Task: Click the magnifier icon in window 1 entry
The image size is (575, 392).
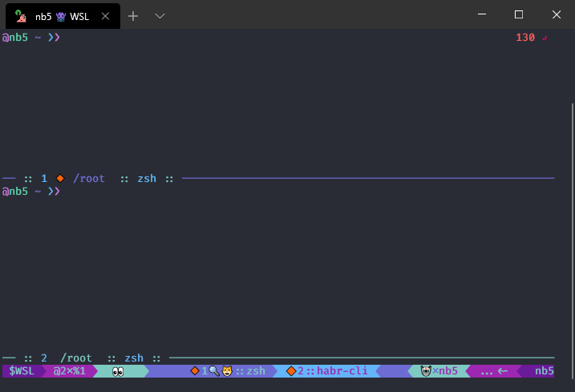Action: coord(214,371)
